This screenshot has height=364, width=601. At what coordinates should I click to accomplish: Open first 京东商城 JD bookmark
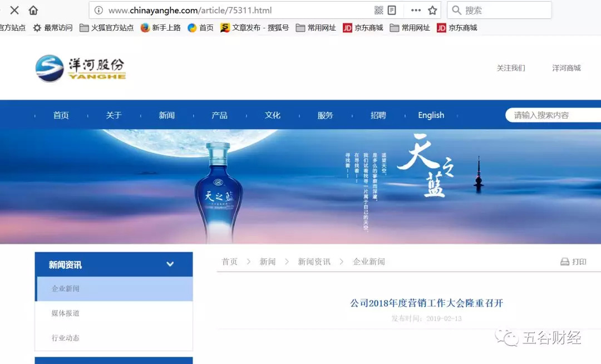363,28
